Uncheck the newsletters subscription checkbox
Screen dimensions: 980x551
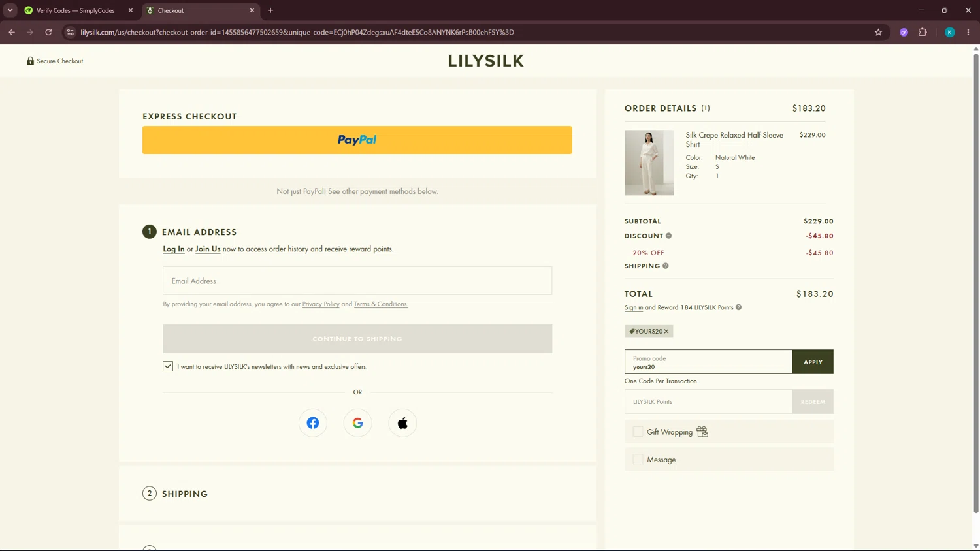pos(168,366)
